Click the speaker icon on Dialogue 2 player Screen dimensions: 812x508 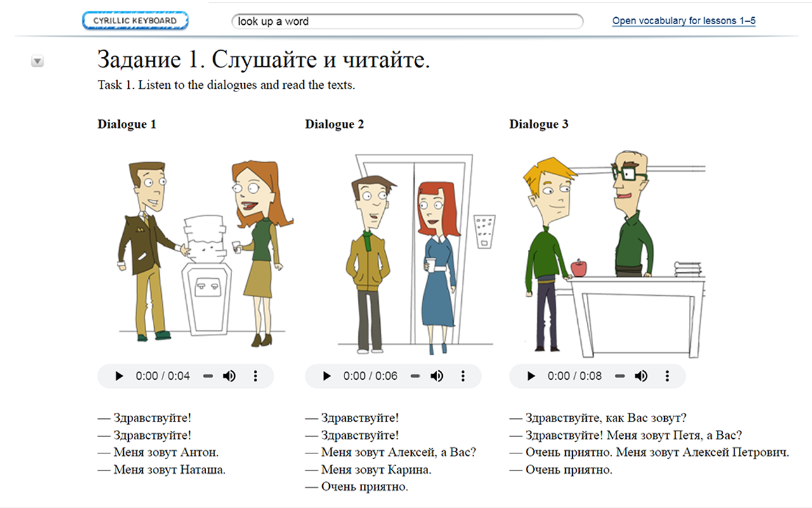(437, 376)
